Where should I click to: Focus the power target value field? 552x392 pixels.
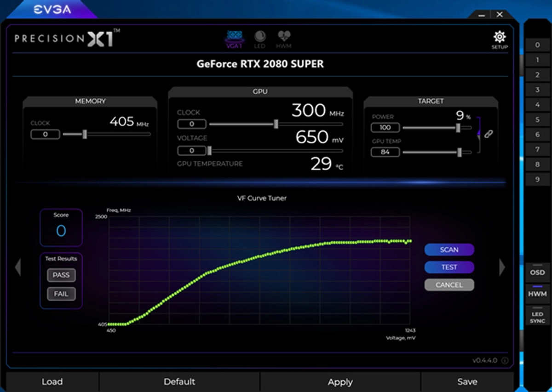pyautogui.click(x=385, y=128)
